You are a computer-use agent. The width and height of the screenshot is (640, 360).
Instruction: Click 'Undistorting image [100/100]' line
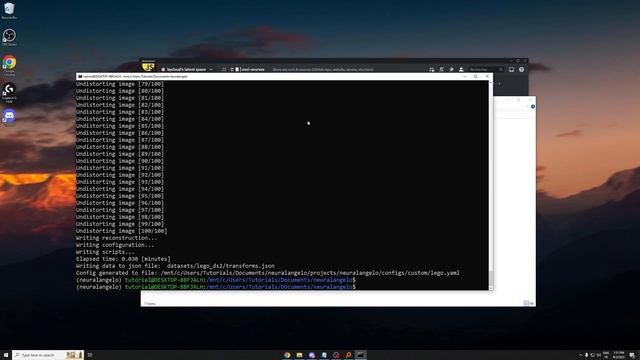(x=121, y=231)
